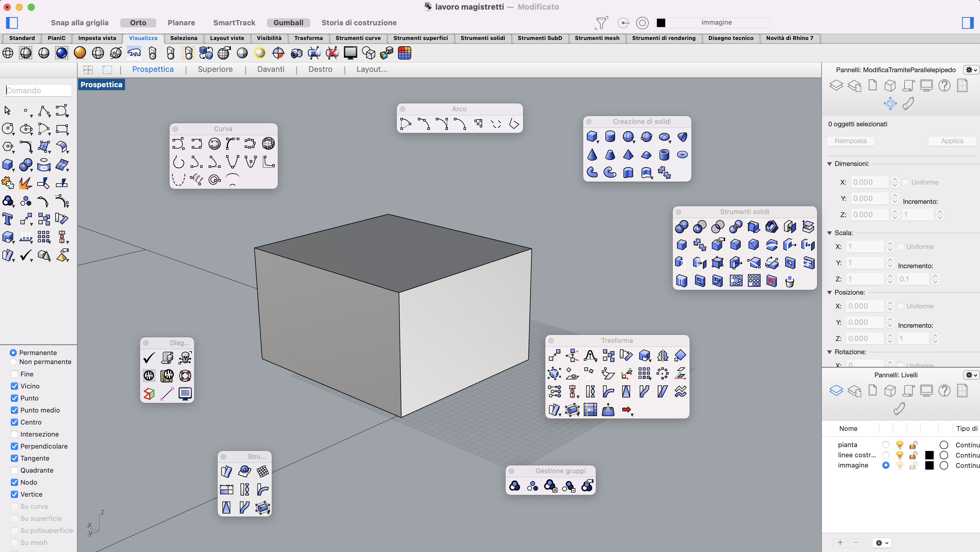This screenshot has width=980, height=552.
Task: Click the Boolean Union icon in Strumenti solidi
Action: (681, 227)
